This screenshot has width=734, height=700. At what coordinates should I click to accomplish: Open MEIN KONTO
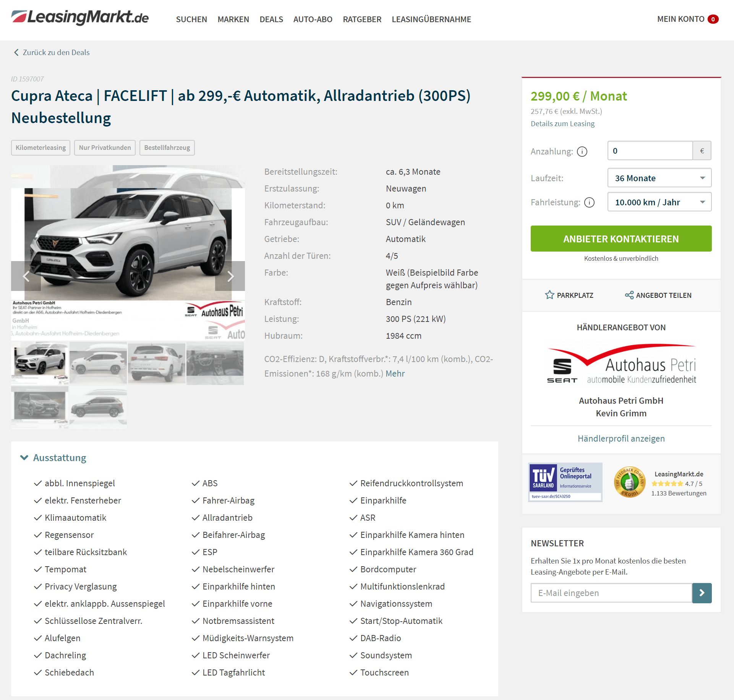[x=681, y=19]
